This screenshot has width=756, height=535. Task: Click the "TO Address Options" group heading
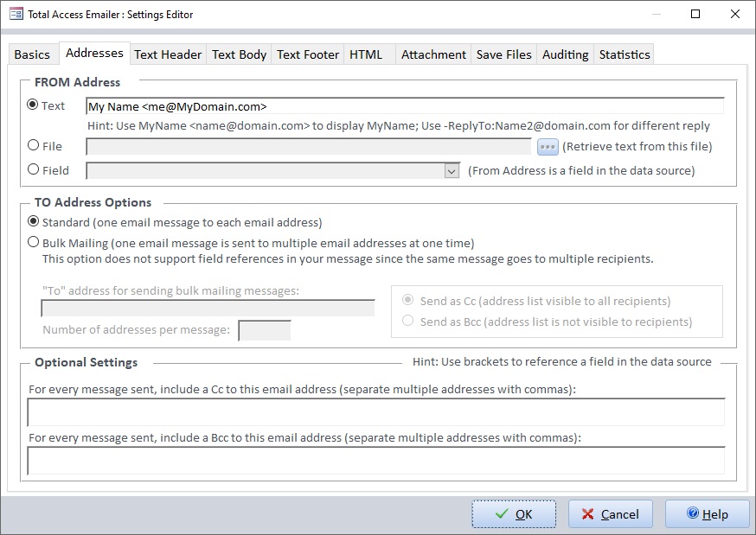pyautogui.click(x=93, y=202)
